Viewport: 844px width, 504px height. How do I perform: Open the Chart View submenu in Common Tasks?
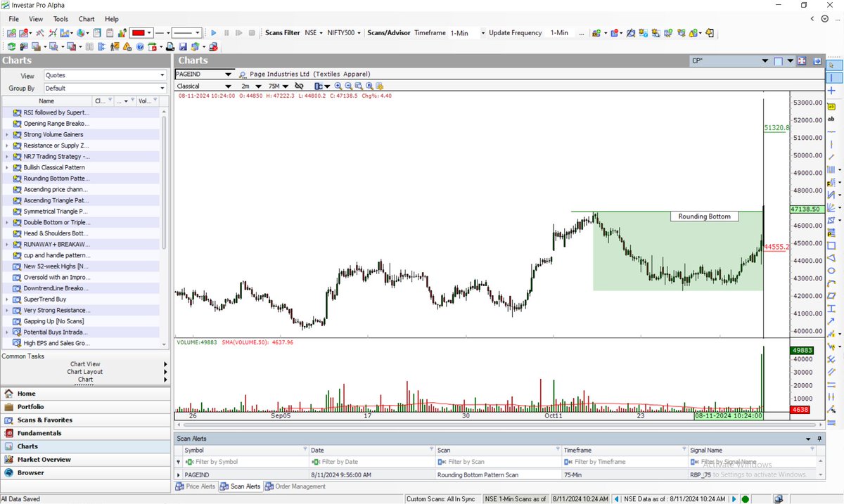85,364
